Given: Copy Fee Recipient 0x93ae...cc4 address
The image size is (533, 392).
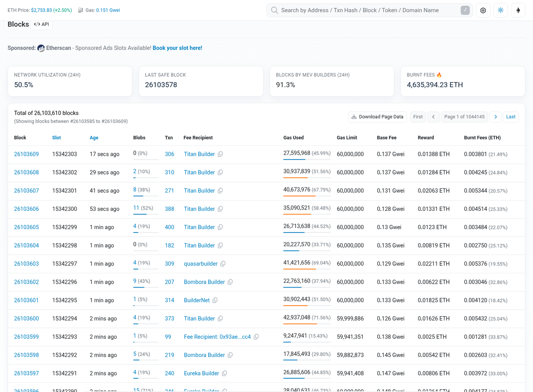Looking at the screenshot, I should [x=256, y=337].
